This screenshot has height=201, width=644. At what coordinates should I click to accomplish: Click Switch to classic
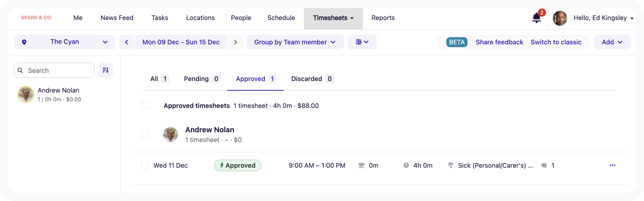point(556,42)
